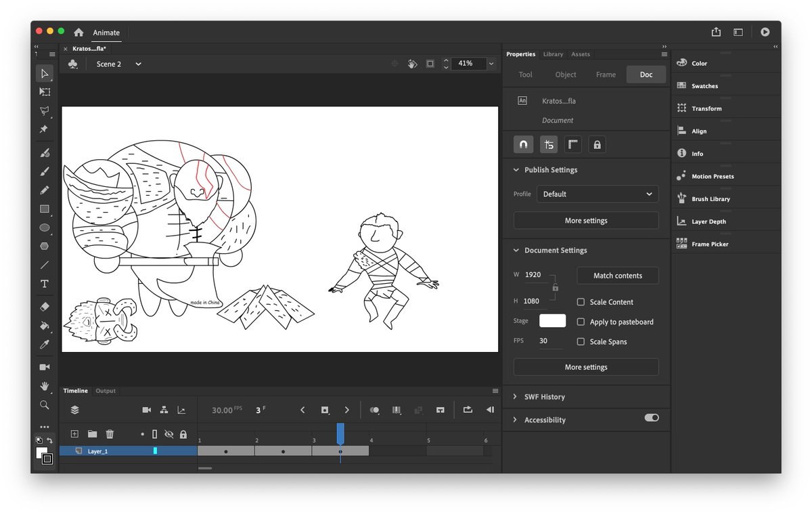Create a new layer folder
The width and height of the screenshot is (812, 514).
coord(92,434)
